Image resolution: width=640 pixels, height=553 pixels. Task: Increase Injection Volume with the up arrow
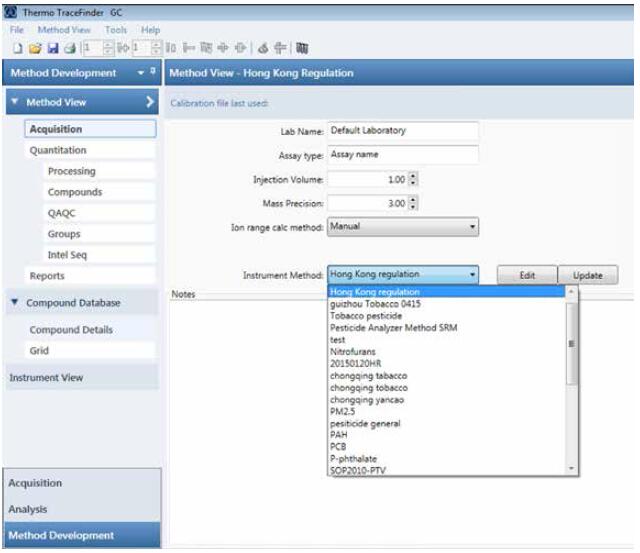point(413,175)
